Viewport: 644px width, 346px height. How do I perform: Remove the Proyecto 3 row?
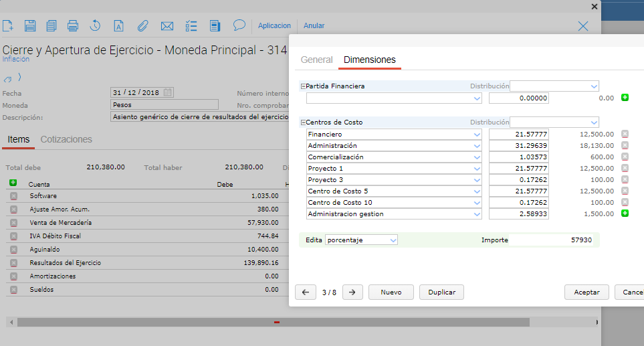tap(625, 180)
